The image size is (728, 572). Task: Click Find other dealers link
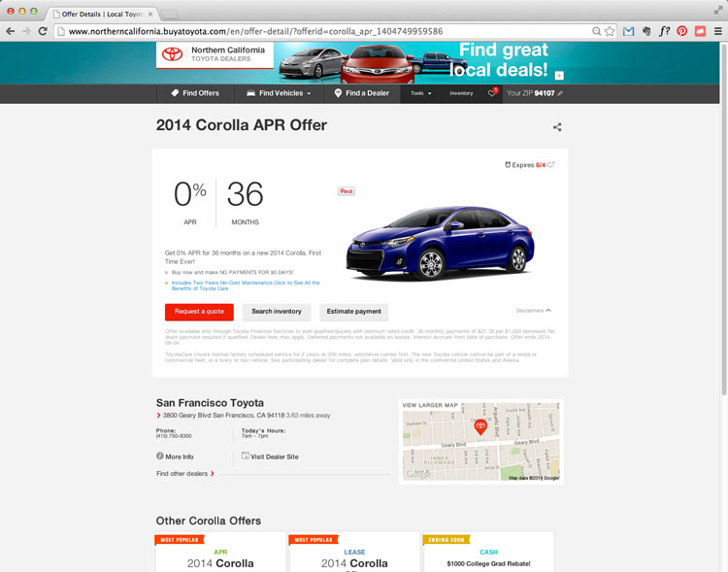tap(184, 474)
